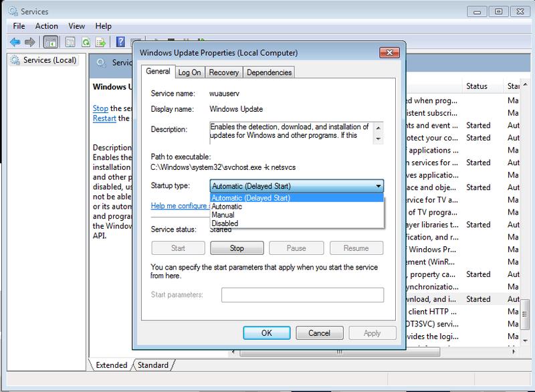535x392 pixels.
Task: Choose Manual startup type option
Action: [x=296, y=215]
